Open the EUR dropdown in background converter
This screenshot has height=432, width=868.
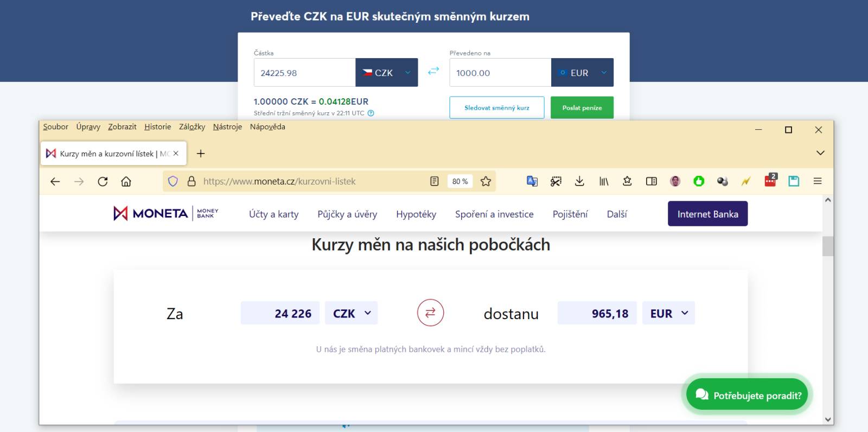click(583, 72)
